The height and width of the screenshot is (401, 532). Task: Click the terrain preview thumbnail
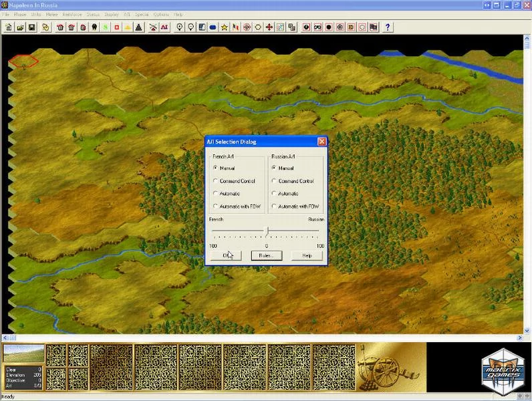pyautogui.click(x=23, y=354)
